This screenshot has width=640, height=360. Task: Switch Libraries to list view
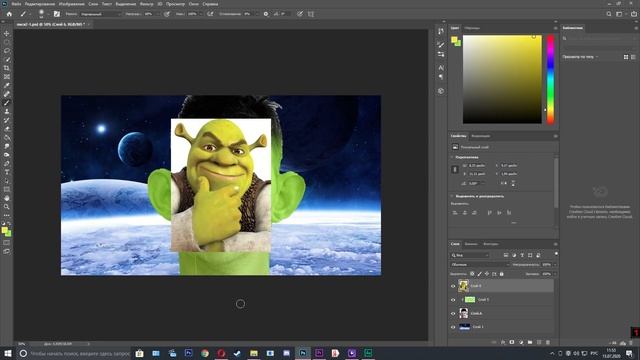[x=633, y=57]
